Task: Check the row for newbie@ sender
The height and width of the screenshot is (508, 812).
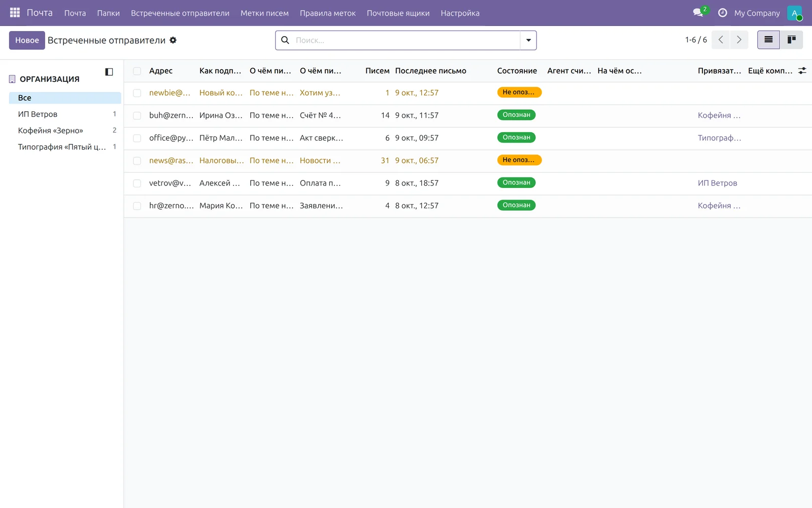Action: (x=137, y=93)
